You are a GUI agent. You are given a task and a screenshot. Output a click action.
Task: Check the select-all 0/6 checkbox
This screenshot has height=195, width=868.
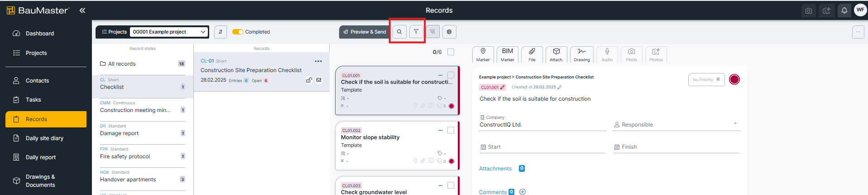pos(451,52)
